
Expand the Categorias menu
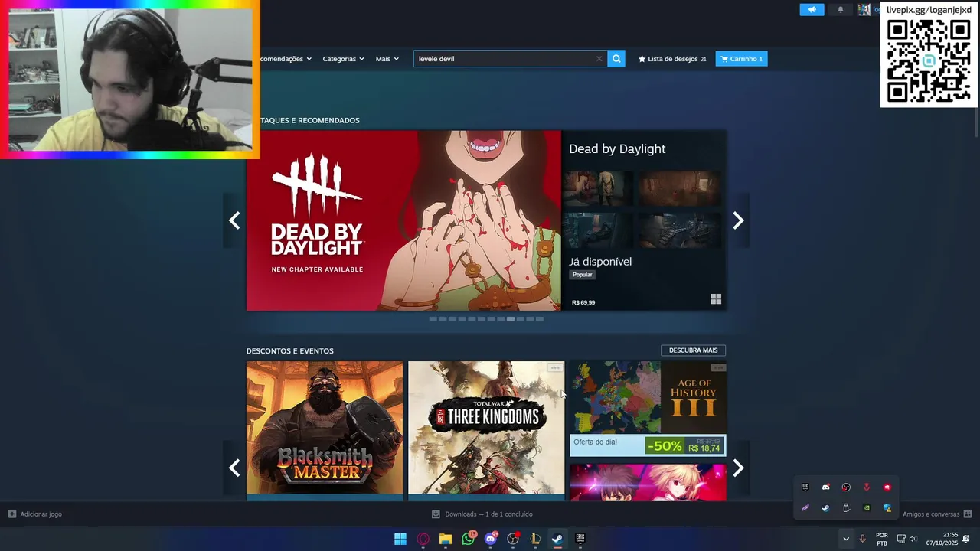point(343,59)
